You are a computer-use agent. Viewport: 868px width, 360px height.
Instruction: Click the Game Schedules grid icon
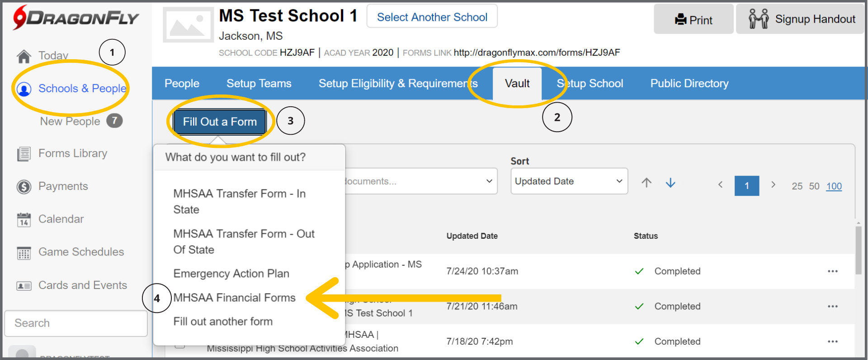tap(24, 253)
